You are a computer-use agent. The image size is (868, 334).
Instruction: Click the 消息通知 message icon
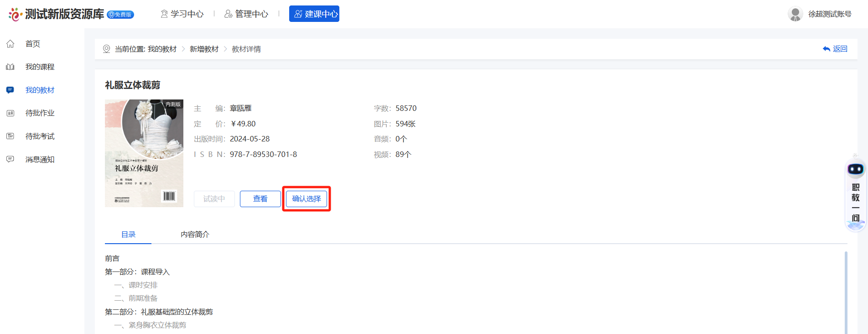coord(10,159)
